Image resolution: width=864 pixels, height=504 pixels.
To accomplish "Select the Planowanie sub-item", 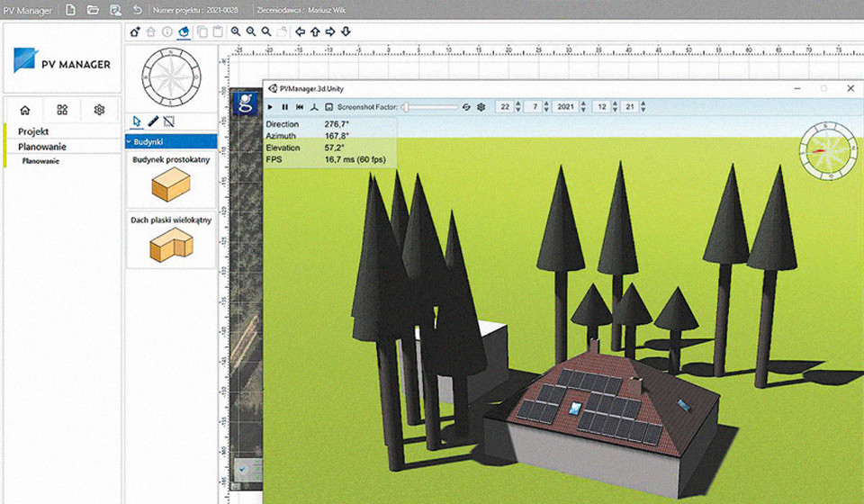I will tap(40, 161).
